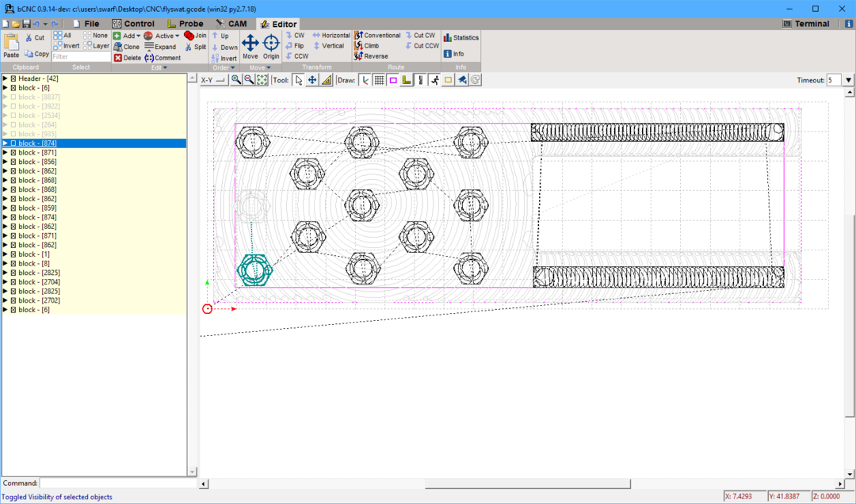Viewport: 856px width, 504px height.
Task: Toggle margin rectangle drawing (magenta square)
Action: 393,80
